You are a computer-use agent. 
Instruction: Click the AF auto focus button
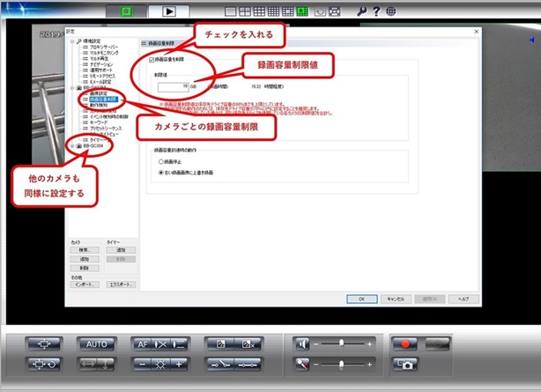[x=143, y=344]
